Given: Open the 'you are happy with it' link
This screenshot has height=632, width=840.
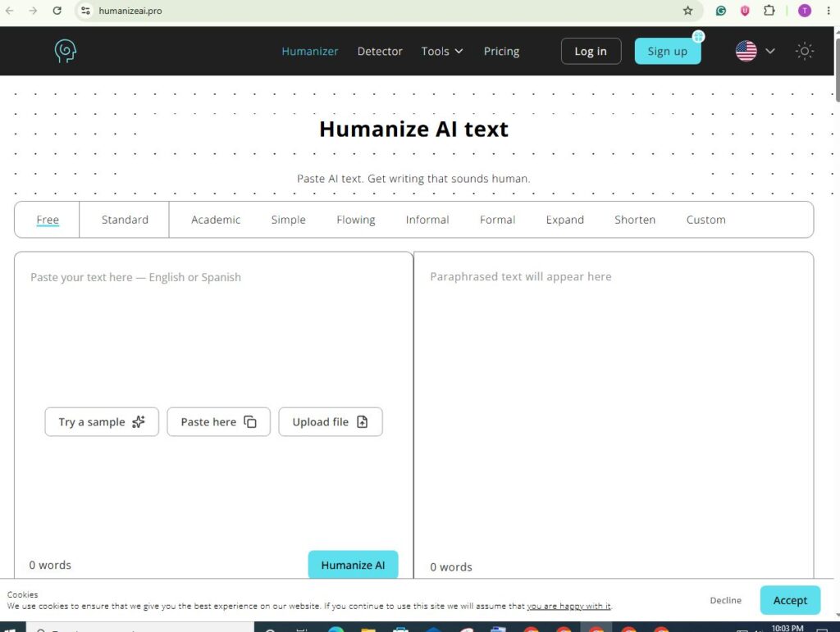Looking at the screenshot, I should pyautogui.click(x=569, y=607).
